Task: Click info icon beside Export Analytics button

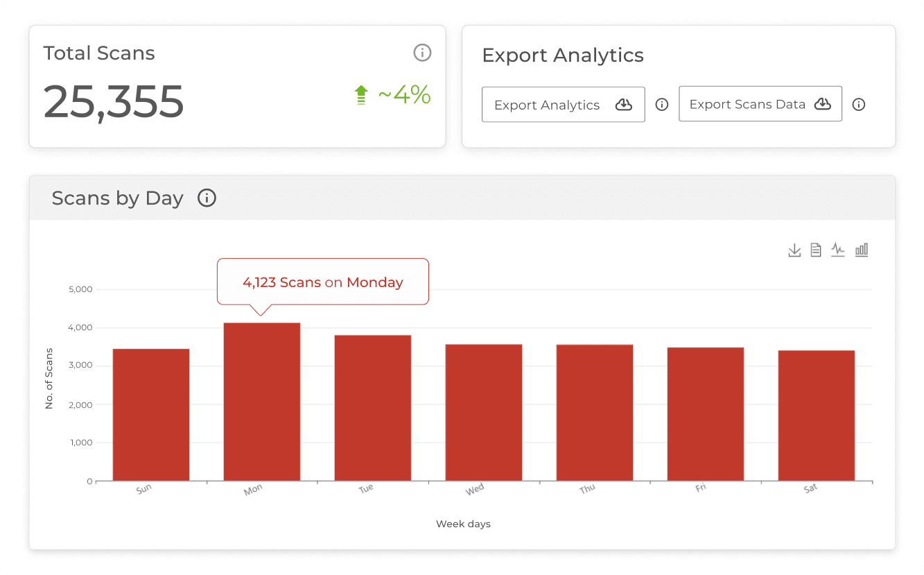Action: click(662, 105)
